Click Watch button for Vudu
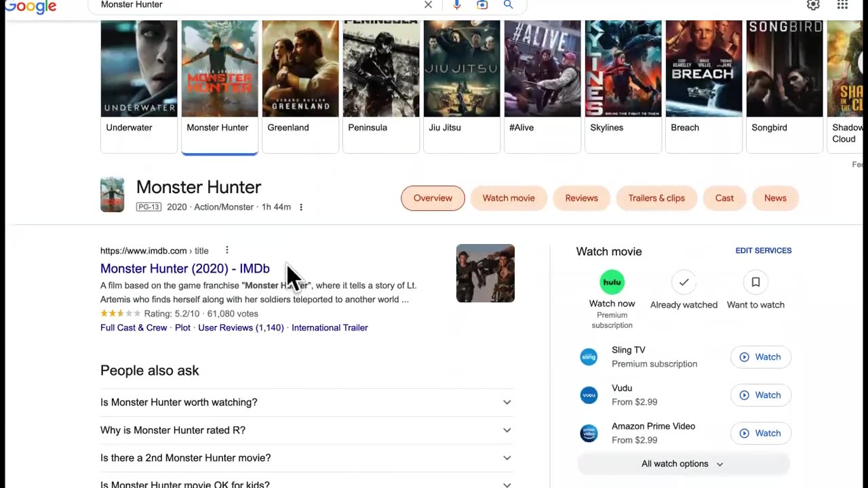868x488 pixels. point(761,395)
